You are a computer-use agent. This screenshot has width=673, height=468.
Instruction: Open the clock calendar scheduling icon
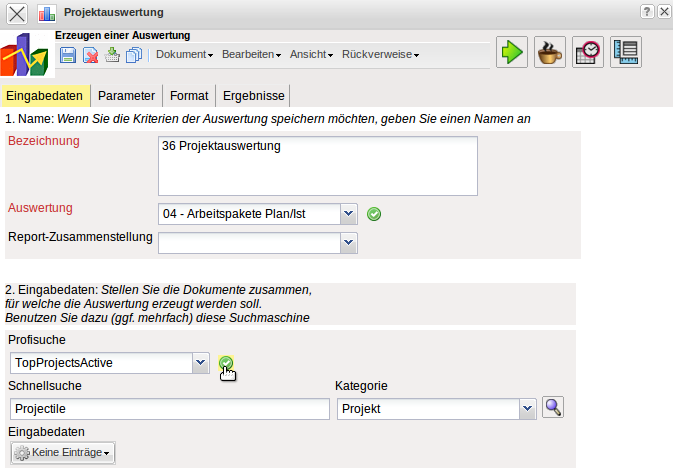(588, 53)
